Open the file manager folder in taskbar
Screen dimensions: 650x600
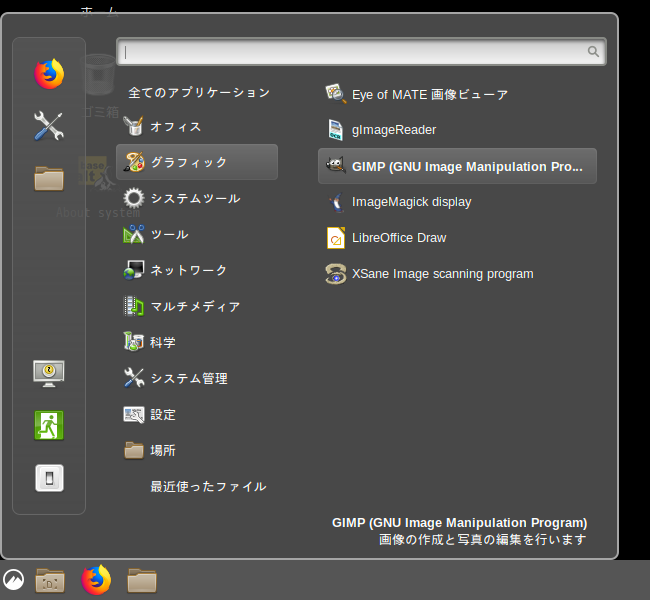click(142, 581)
